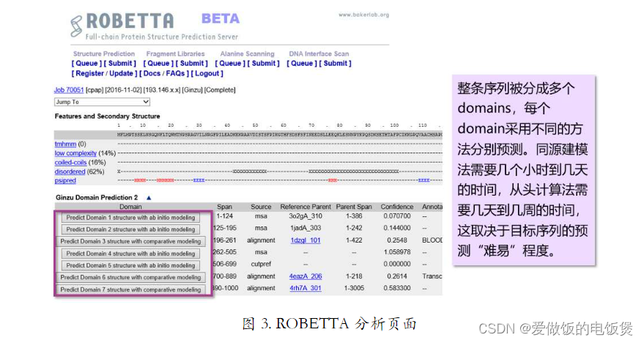Screen dimensions: 644x343
Task: Select confidence value 0.144000
Action: coord(397,228)
